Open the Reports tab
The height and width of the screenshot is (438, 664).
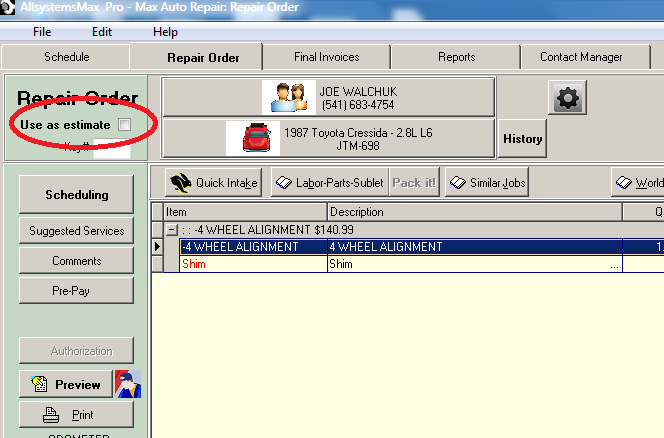[x=456, y=57]
